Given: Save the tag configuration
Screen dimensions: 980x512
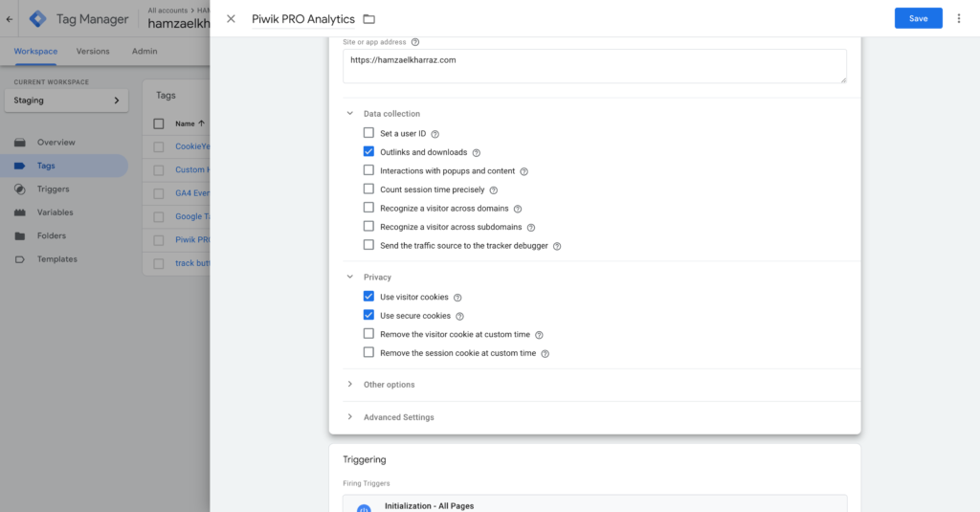Looking at the screenshot, I should point(918,18).
